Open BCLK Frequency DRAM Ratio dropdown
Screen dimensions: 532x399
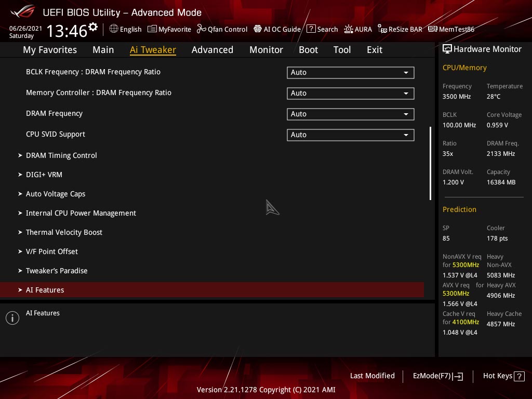pyautogui.click(x=351, y=73)
